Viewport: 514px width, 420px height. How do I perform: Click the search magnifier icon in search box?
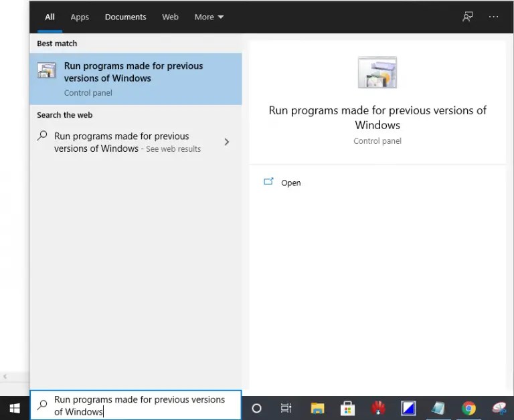(x=42, y=405)
